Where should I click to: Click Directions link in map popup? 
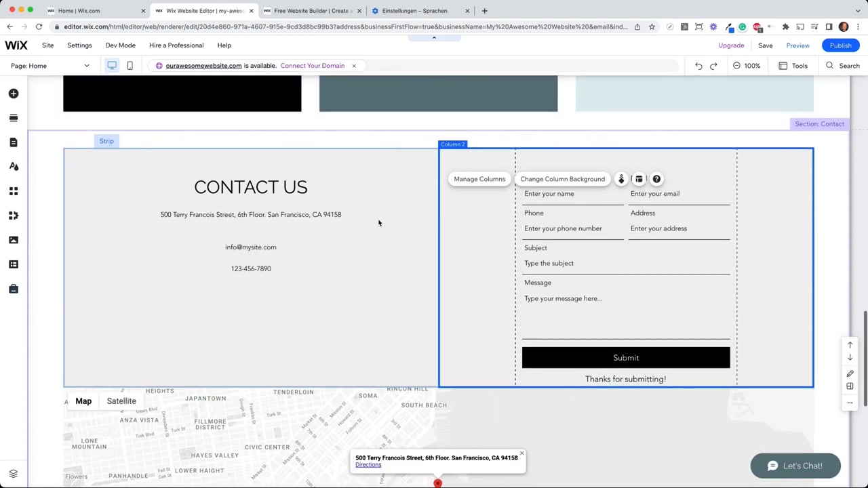tap(368, 465)
